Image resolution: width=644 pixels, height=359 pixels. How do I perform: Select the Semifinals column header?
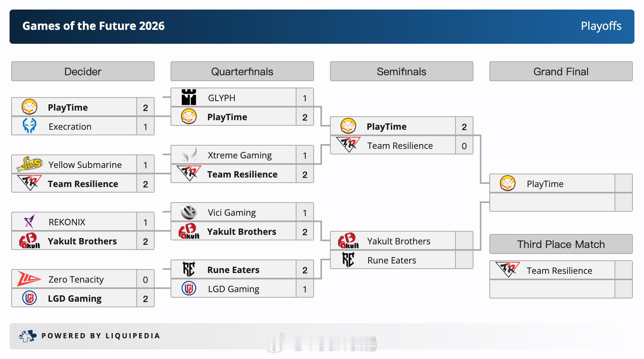coord(402,71)
